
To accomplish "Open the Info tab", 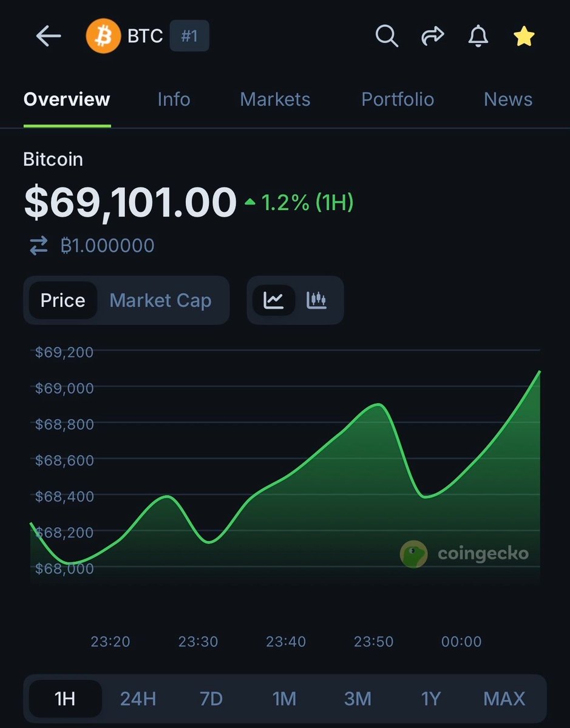I will coord(174,99).
